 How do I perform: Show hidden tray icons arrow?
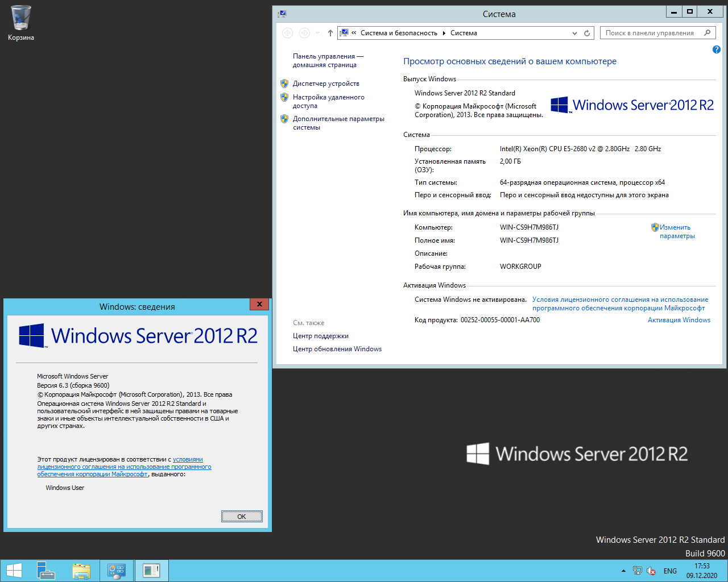click(x=623, y=571)
